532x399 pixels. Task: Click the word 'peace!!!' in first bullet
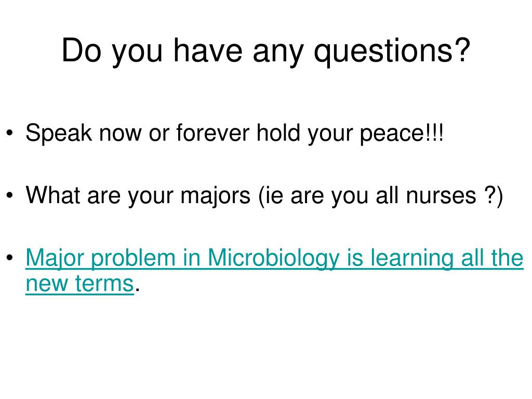402,134
